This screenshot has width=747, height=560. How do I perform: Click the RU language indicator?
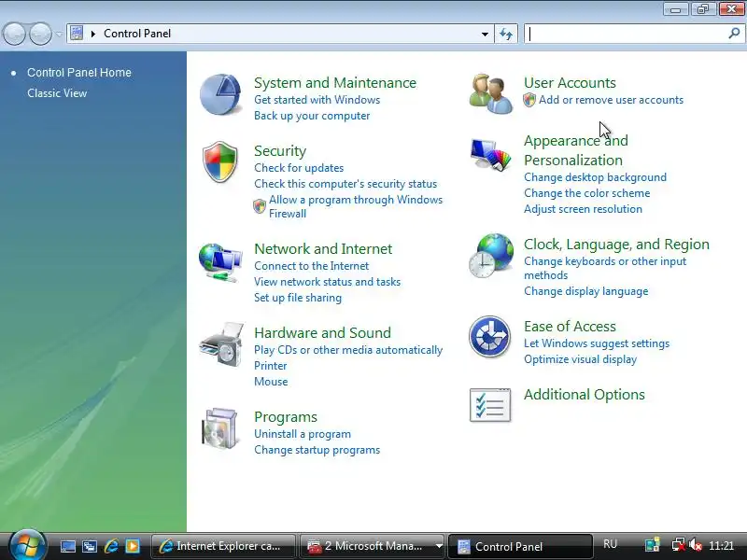(610, 545)
